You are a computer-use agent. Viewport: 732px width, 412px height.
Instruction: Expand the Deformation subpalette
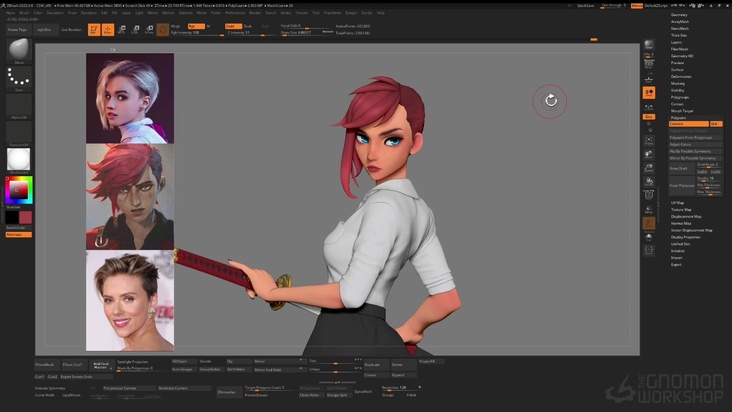click(681, 76)
